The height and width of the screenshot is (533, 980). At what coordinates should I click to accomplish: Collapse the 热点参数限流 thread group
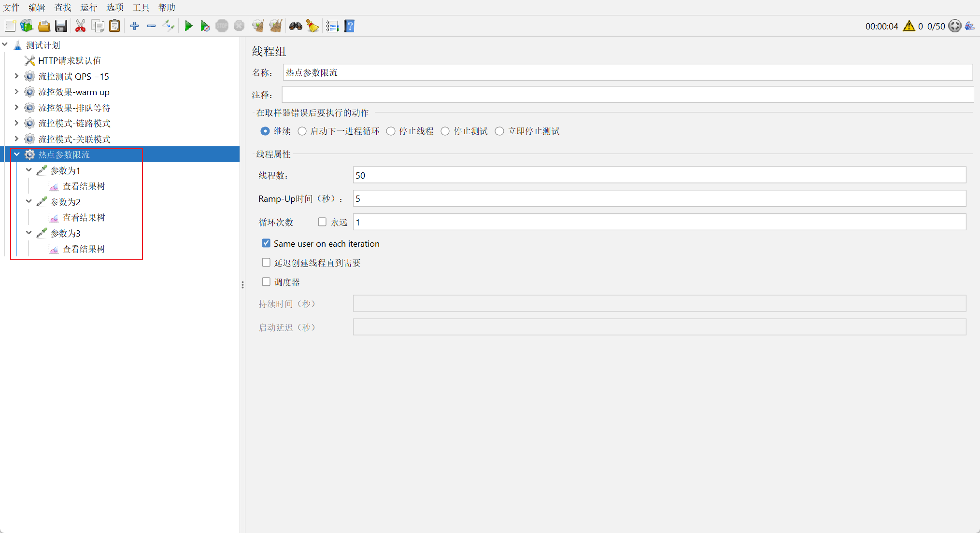[x=16, y=154]
